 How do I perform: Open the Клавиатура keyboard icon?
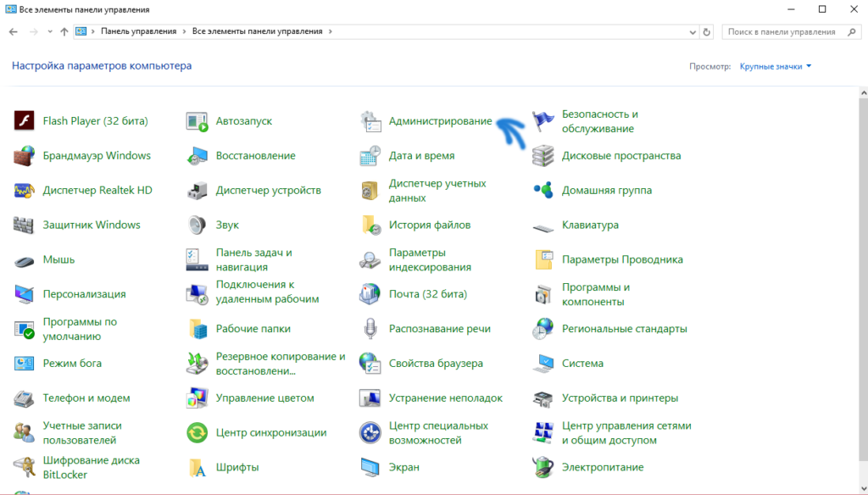[543, 226]
